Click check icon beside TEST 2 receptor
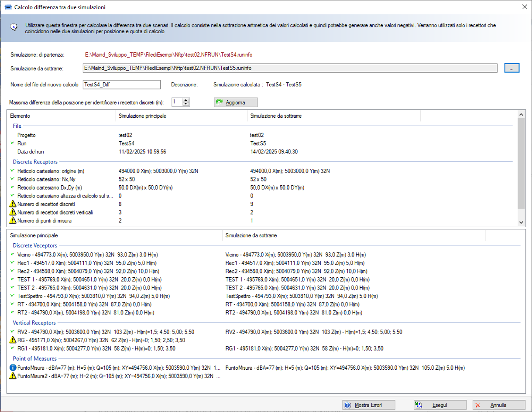This screenshot has width=532, height=412. (x=13, y=288)
